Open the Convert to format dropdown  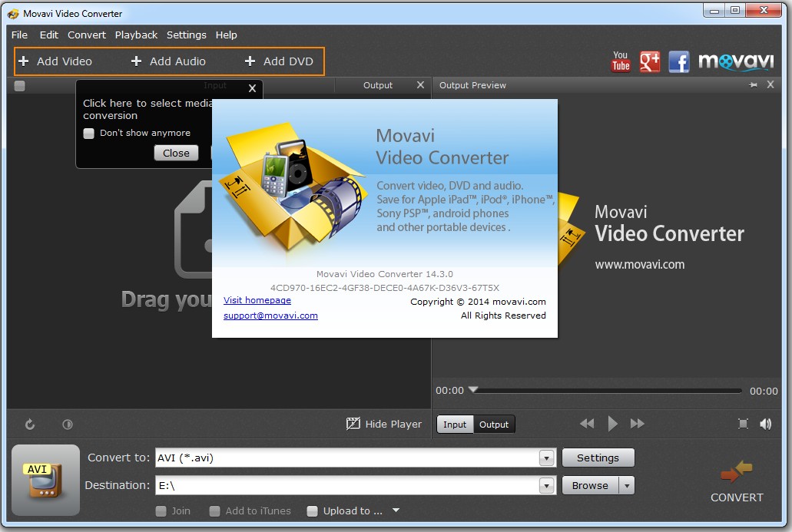[x=546, y=458]
